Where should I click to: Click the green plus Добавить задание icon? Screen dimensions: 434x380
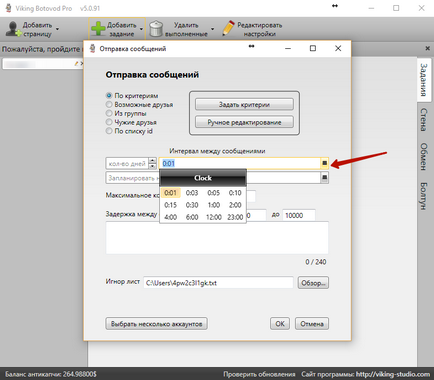(x=98, y=29)
